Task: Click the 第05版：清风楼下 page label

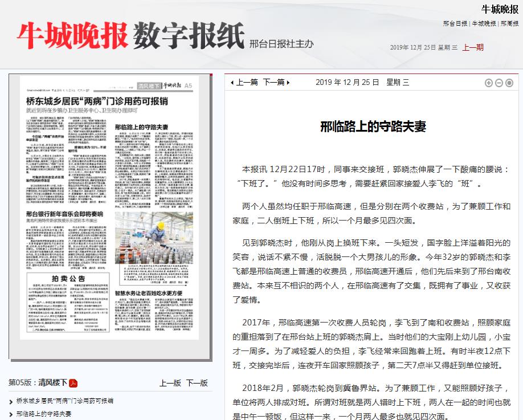Action: [x=38, y=382]
